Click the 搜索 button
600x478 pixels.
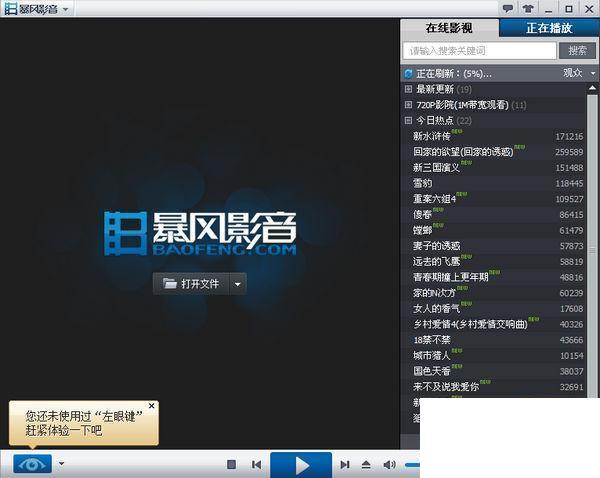click(x=577, y=51)
